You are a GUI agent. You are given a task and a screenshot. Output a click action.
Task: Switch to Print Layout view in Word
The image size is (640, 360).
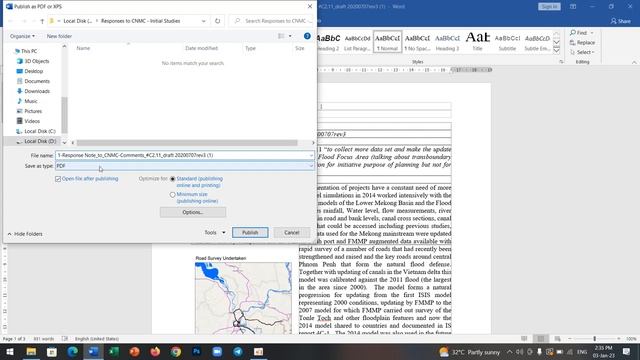coord(541,339)
